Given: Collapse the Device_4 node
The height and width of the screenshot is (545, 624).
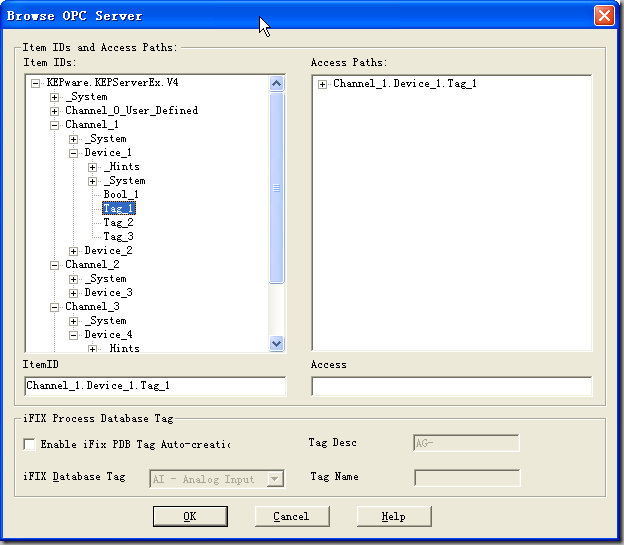Looking at the screenshot, I should pyautogui.click(x=73, y=336).
